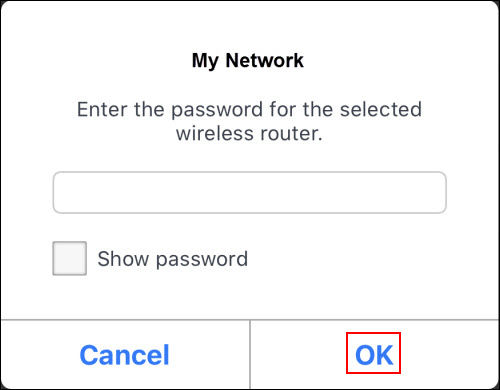Focus the router password input field

[250, 192]
